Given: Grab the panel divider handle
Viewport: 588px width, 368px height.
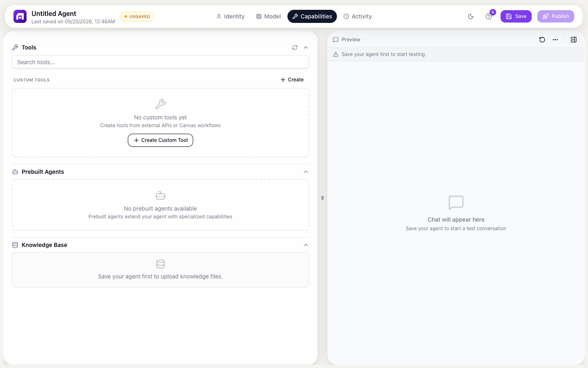Looking at the screenshot, I should pos(323,198).
